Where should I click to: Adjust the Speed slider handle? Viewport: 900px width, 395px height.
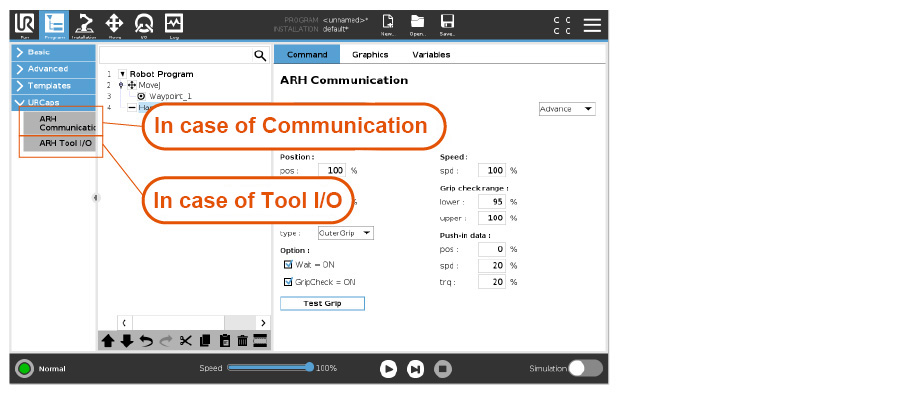(310, 367)
